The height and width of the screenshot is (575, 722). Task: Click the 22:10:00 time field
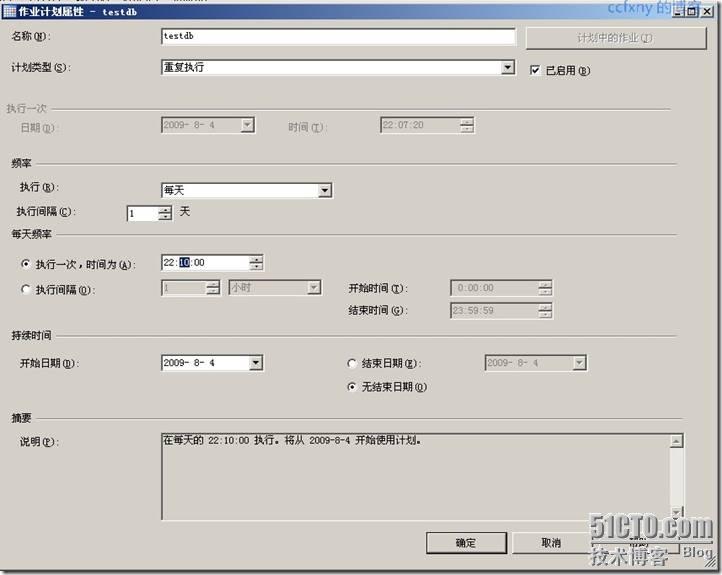point(205,262)
